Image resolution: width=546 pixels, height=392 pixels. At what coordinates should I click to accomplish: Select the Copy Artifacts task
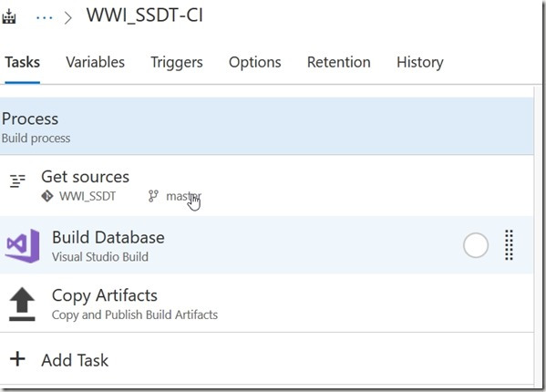click(x=267, y=304)
